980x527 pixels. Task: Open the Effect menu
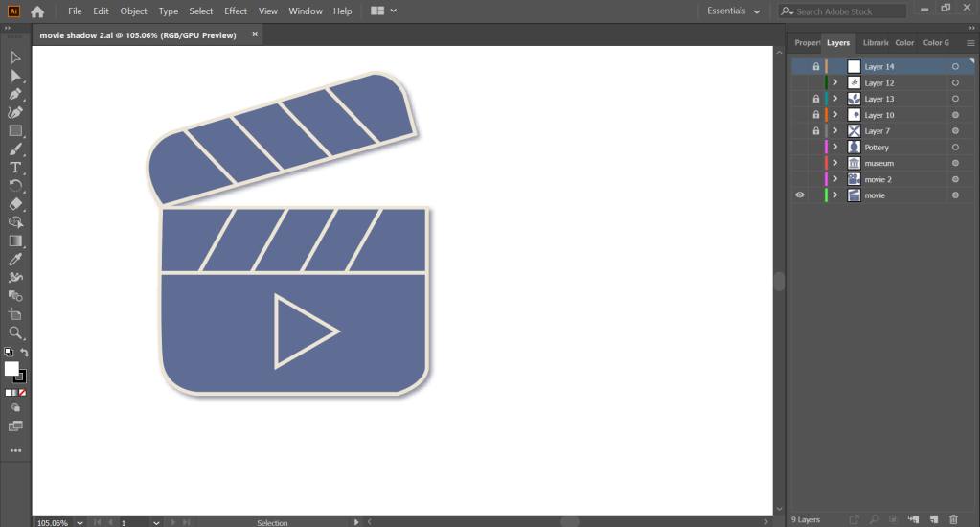click(236, 11)
